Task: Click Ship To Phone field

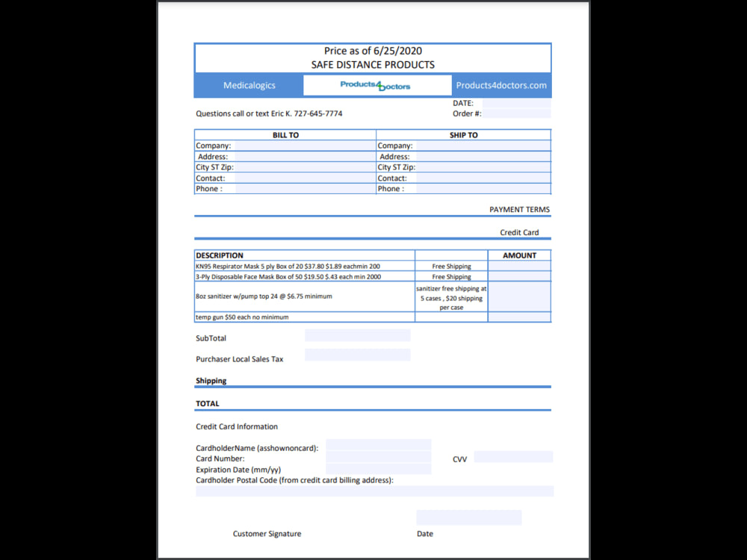Action: [x=483, y=189]
